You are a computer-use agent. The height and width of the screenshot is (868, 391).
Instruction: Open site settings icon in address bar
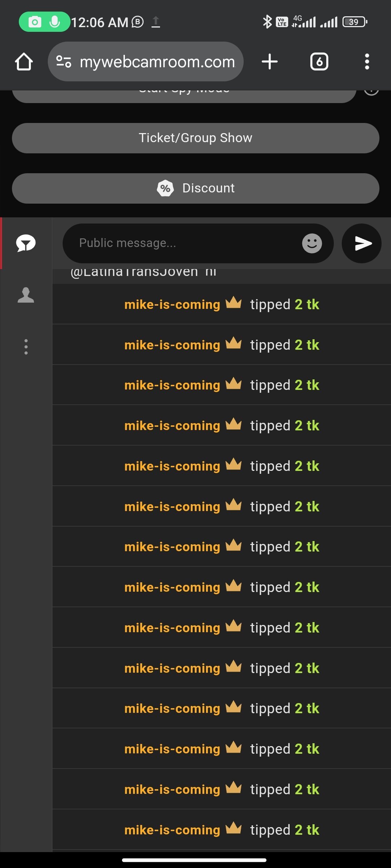click(64, 61)
